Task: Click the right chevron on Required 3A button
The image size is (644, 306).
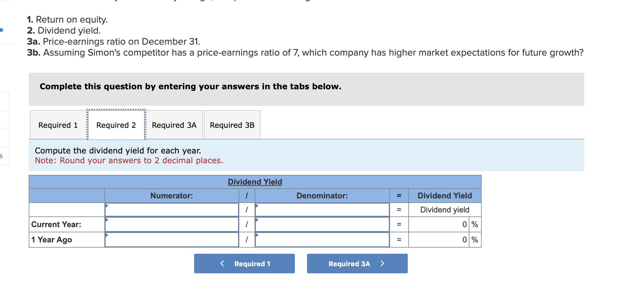Action: (x=383, y=263)
